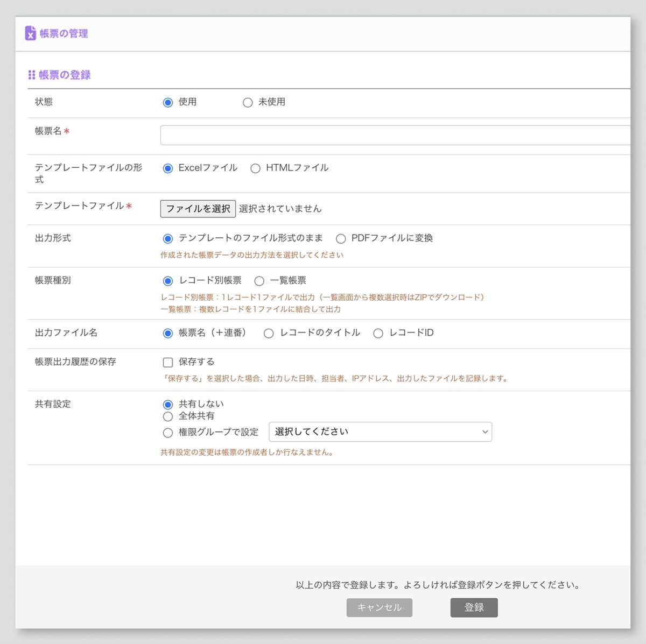Select レコードID as output file name

tap(378, 333)
